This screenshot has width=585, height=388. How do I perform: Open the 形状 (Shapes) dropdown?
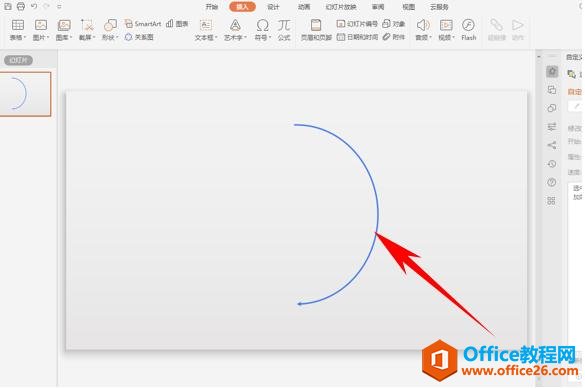[110, 30]
